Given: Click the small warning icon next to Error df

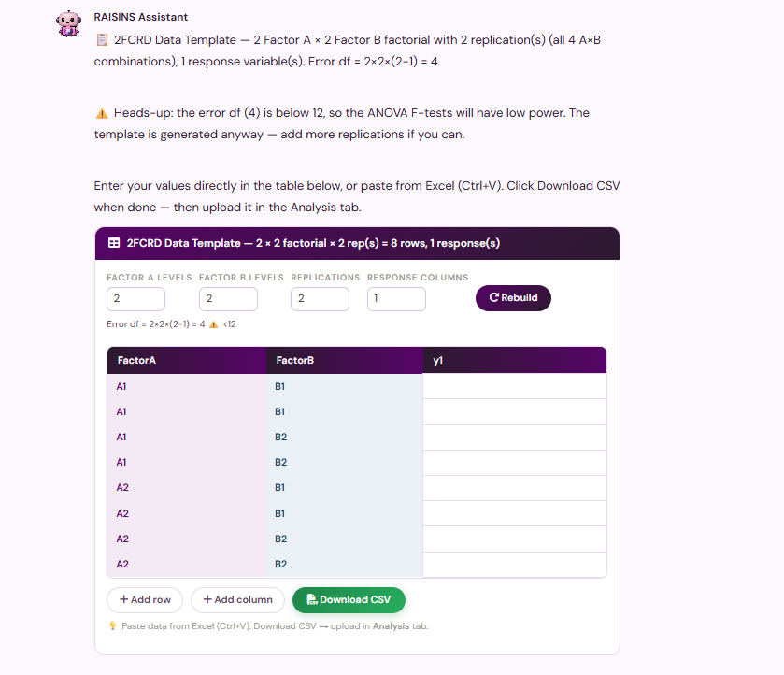Looking at the screenshot, I should (x=213, y=324).
